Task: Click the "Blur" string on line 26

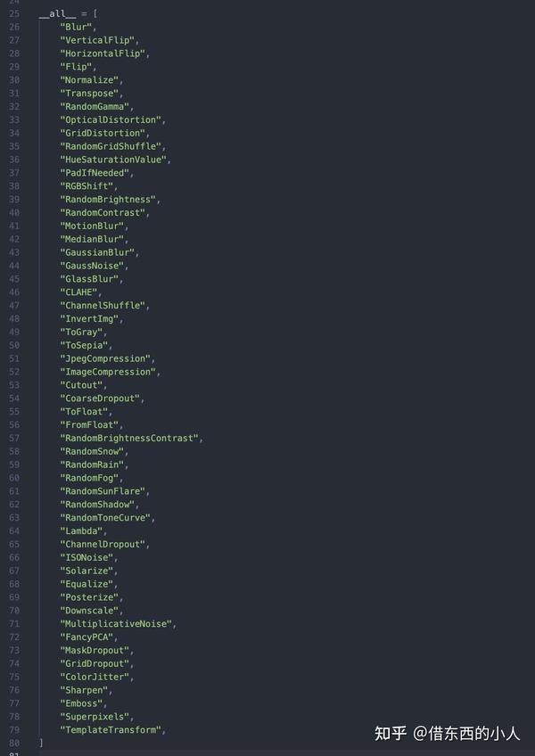Action: (76, 27)
